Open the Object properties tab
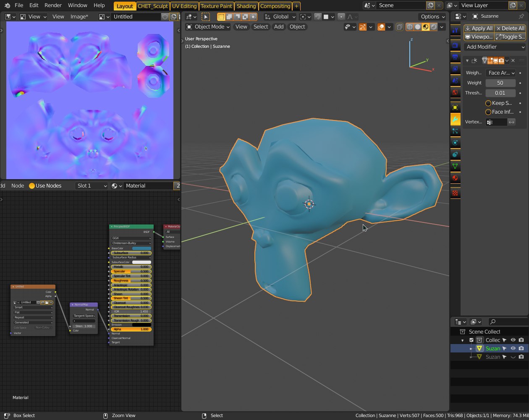Screen dimensions: 529x420 (x=455, y=107)
